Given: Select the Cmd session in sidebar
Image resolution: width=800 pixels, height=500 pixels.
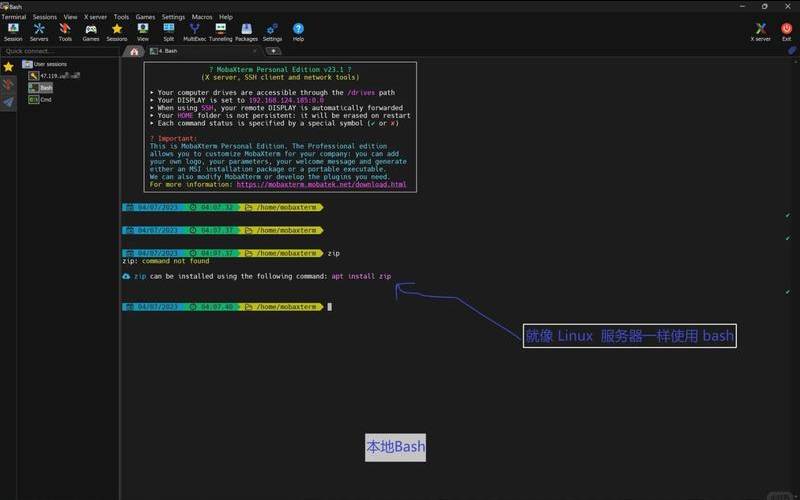Looking at the screenshot, I should click(40, 99).
